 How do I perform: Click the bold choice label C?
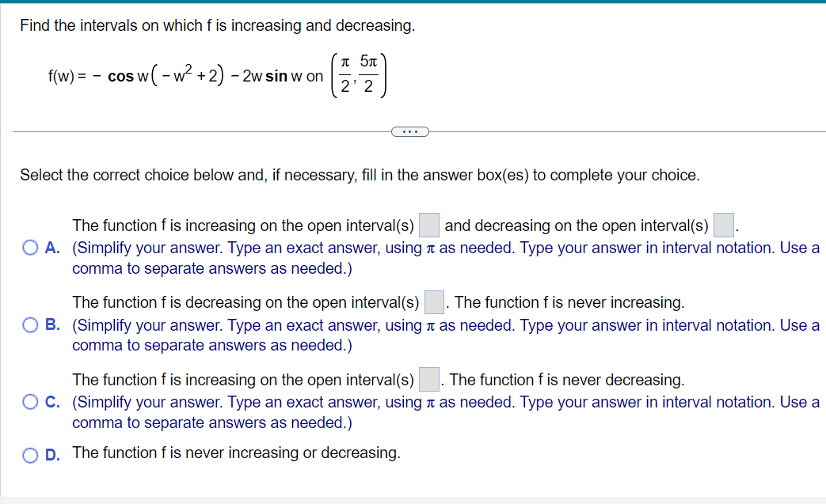(51, 403)
